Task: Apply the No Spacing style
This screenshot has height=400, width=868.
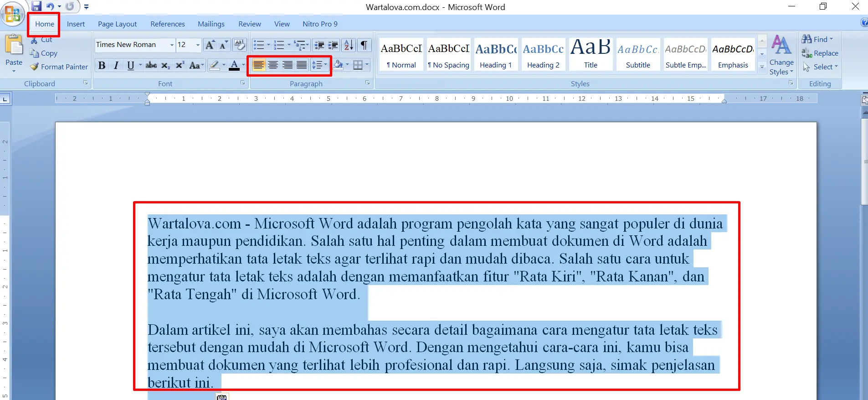Action: click(449, 54)
